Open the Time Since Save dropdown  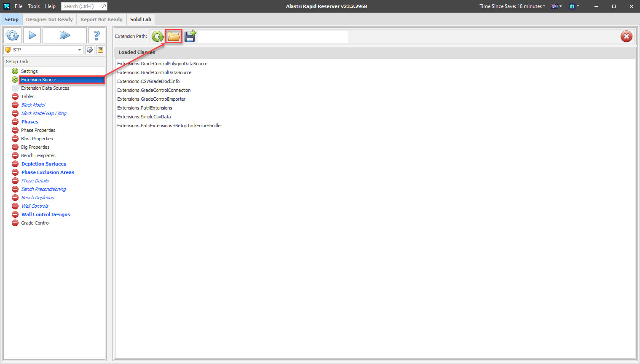(x=512, y=6)
